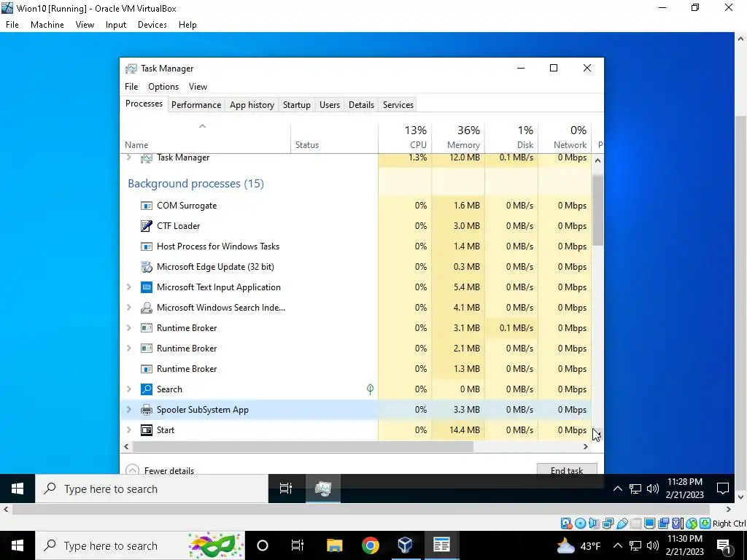
Task: Click the green leaf suspended status icon
Action: (x=370, y=389)
